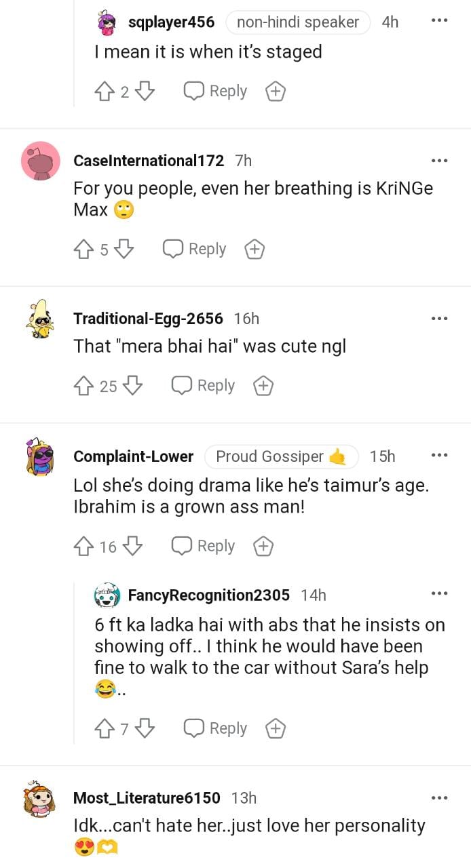Give award to CaseInternational172's comment

pyautogui.click(x=254, y=250)
